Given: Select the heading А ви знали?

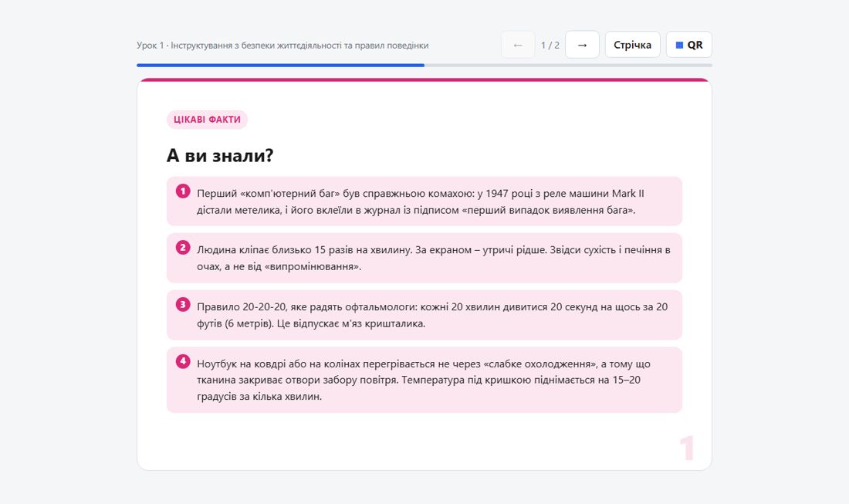Looking at the screenshot, I should coord(220,155).
